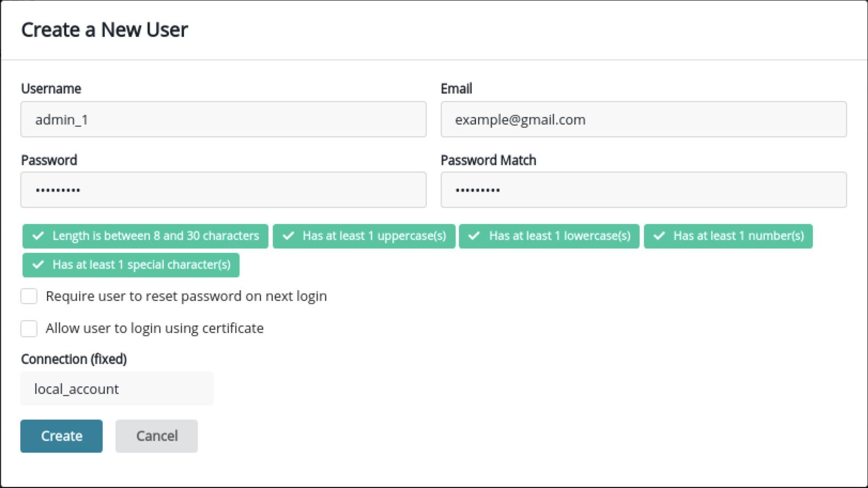This screenshot has height=488, width=868.
Task: Select the Password Match input field
Action: click(x=643, y=190)
